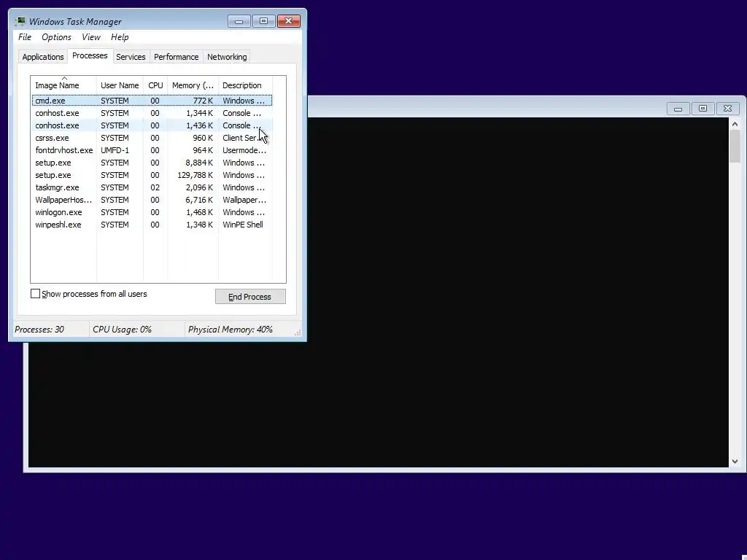This screenshot has height=560, width=747.
Task: Close the Task Manager window
Action: click(289, 21)
